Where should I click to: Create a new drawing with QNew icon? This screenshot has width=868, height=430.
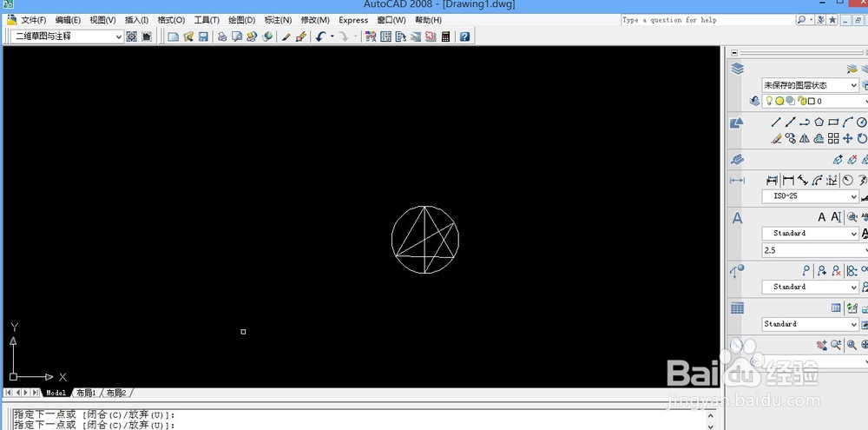[174, 36]
